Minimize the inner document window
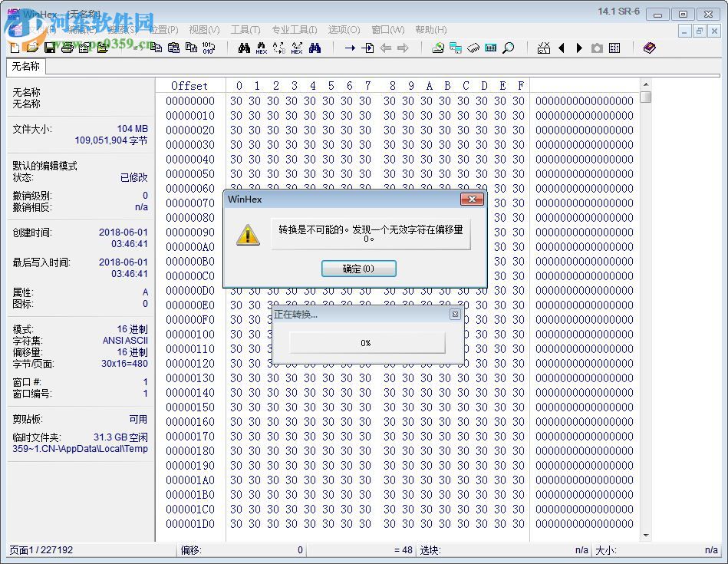 click(684, 31)
